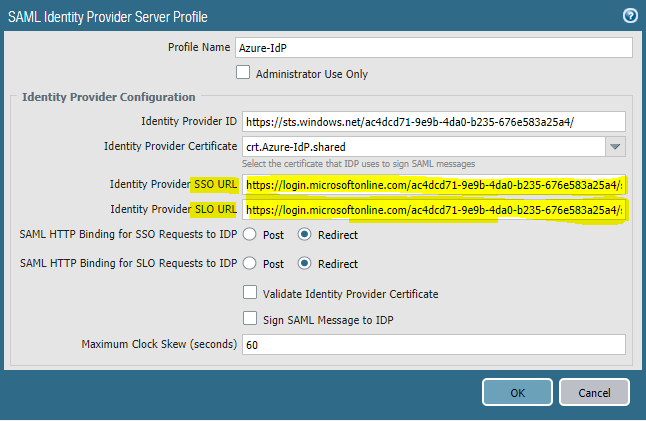Click the certificate dropdown arrow
The width and height of the screenshot is (646, 421).
(x=615, y=147)
